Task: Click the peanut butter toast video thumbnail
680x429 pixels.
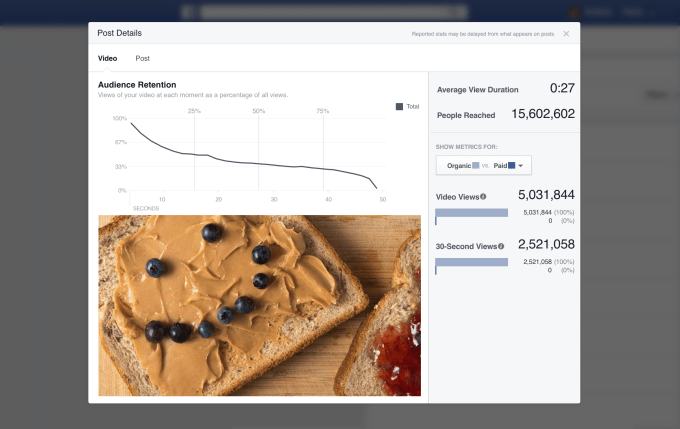Action: (259, 305)
